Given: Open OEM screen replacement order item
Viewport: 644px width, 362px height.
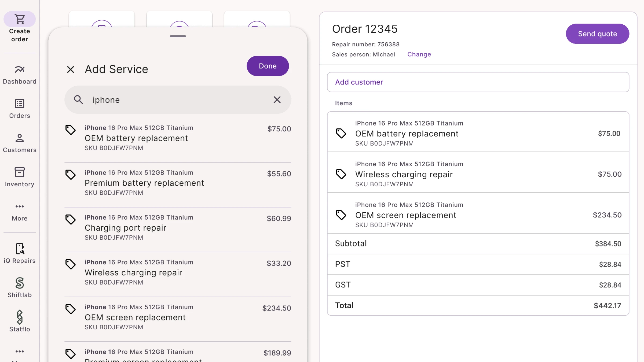Looking at the screenshot, I should pyautogui.click(x=478, y=213).
